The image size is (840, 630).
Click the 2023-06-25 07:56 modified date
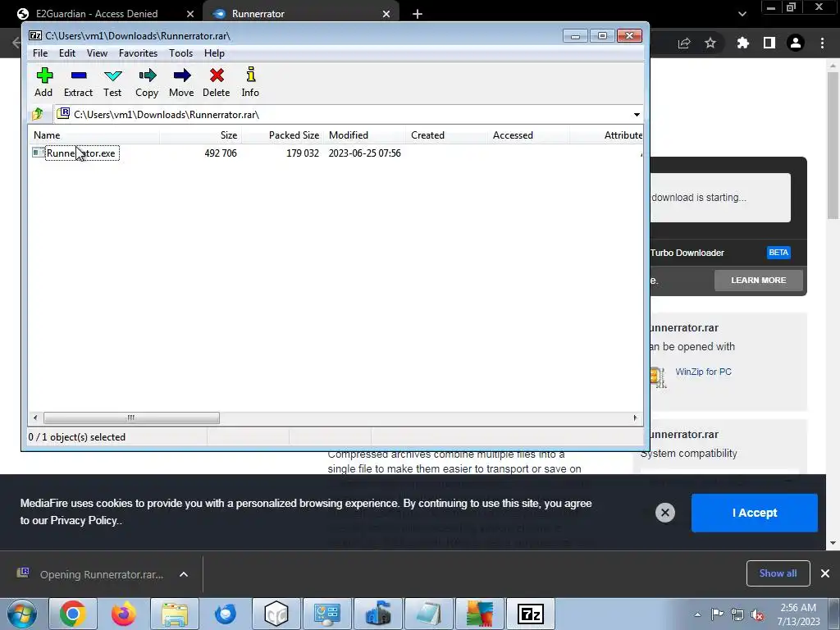(x=365, y=153)
